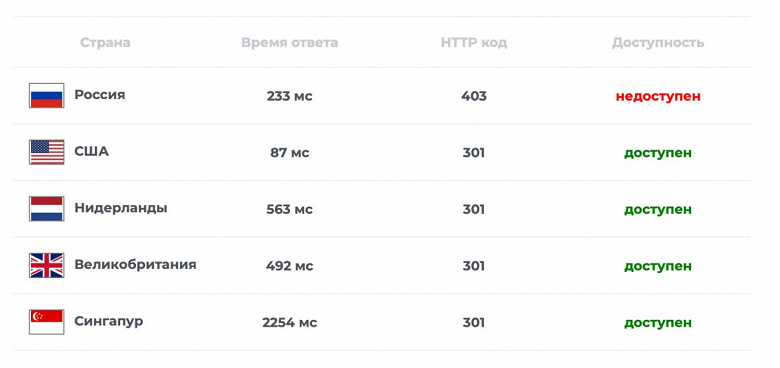Click the 87 мс response time

tap(290, 153)
